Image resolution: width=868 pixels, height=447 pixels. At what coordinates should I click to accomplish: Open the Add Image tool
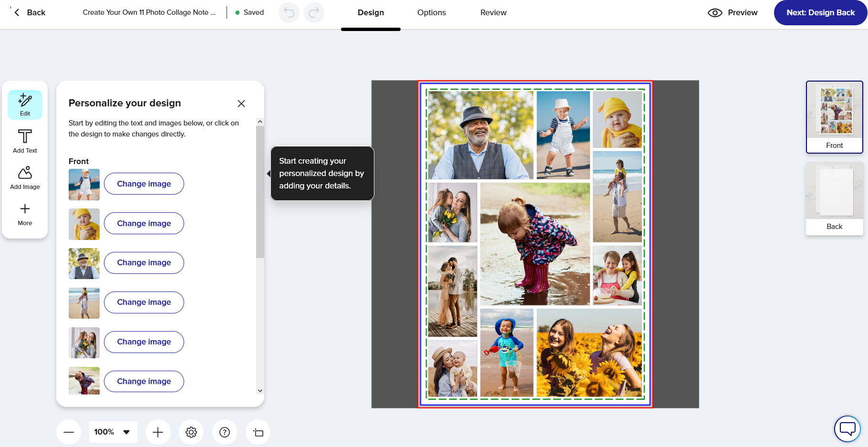pyautogui.click(x=25, y=177)
